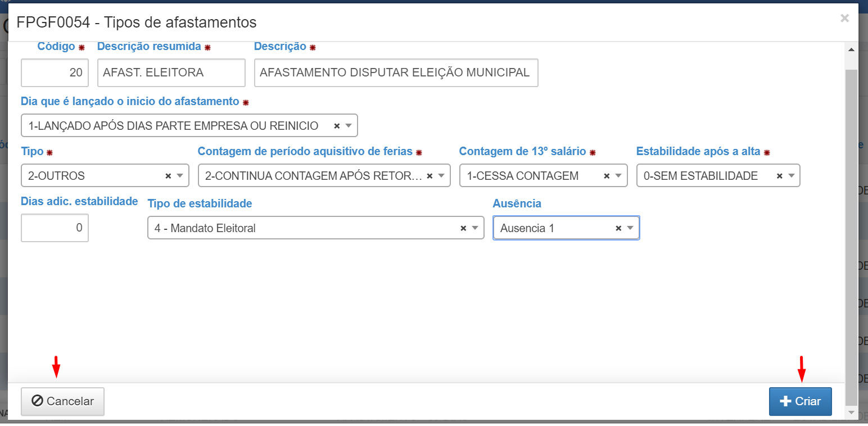Open período aquisitivo de ferias dropdown arrow
This screenshot has height=426, width=868.
click(x=441, y=176)
